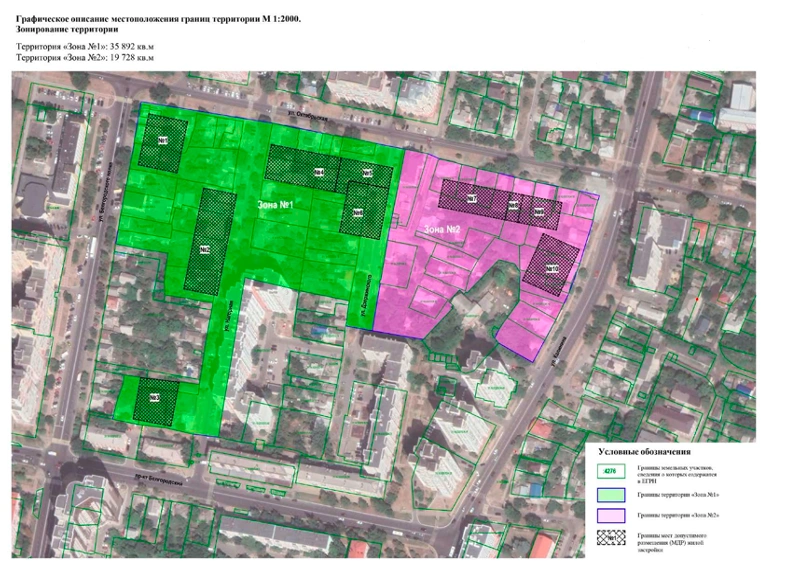Viewport: 789px width, 565px height.
Task: Click hatched building area №1
Action: click(162, 140)
